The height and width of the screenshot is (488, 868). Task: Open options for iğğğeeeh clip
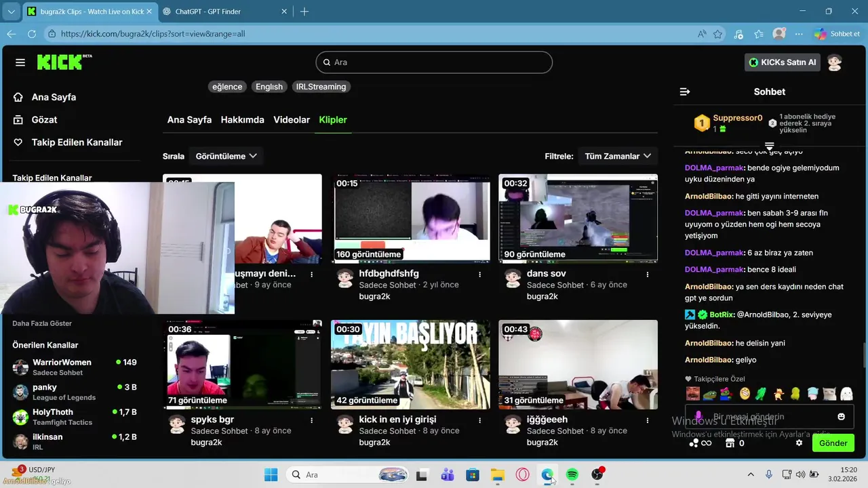click(x=648, y=420)
